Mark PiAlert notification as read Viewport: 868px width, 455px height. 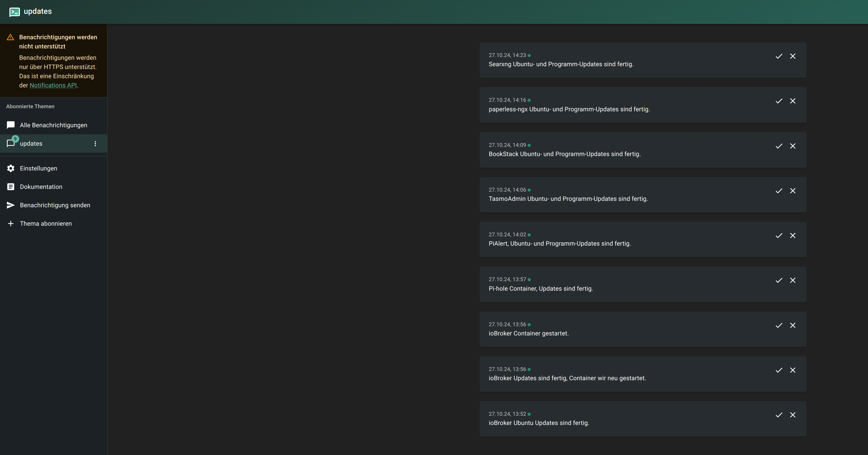tap(779, 235)
